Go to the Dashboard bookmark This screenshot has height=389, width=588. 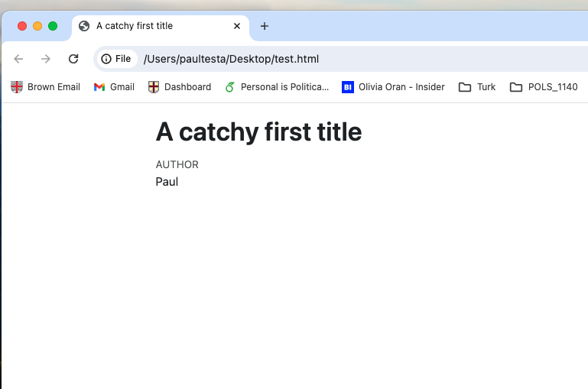point(180,87)
